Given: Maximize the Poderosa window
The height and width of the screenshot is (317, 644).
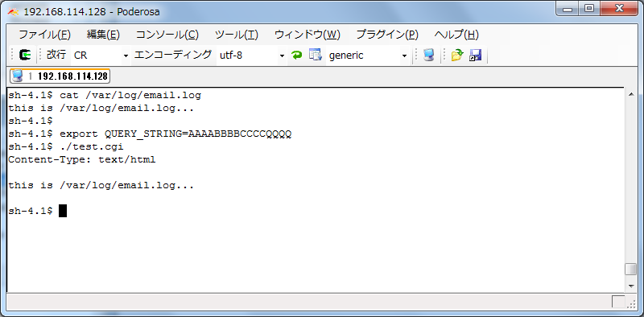Looking at the screenshot, I should 589,9.
